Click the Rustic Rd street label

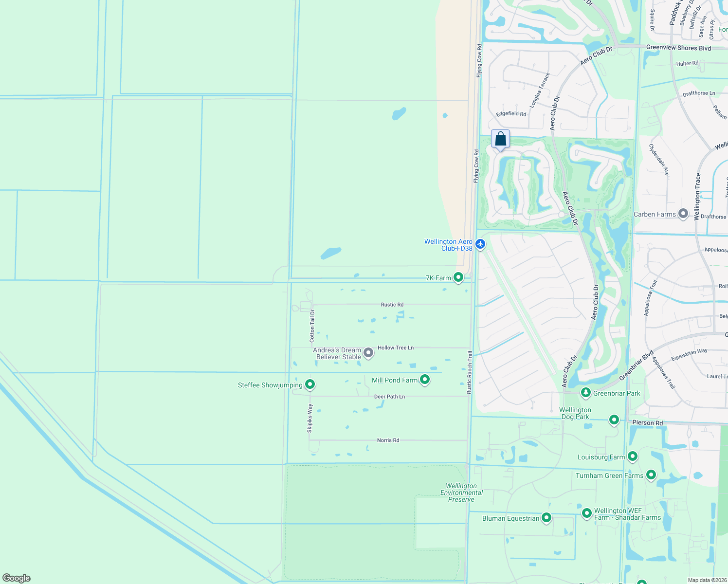[x=392, y=304]
